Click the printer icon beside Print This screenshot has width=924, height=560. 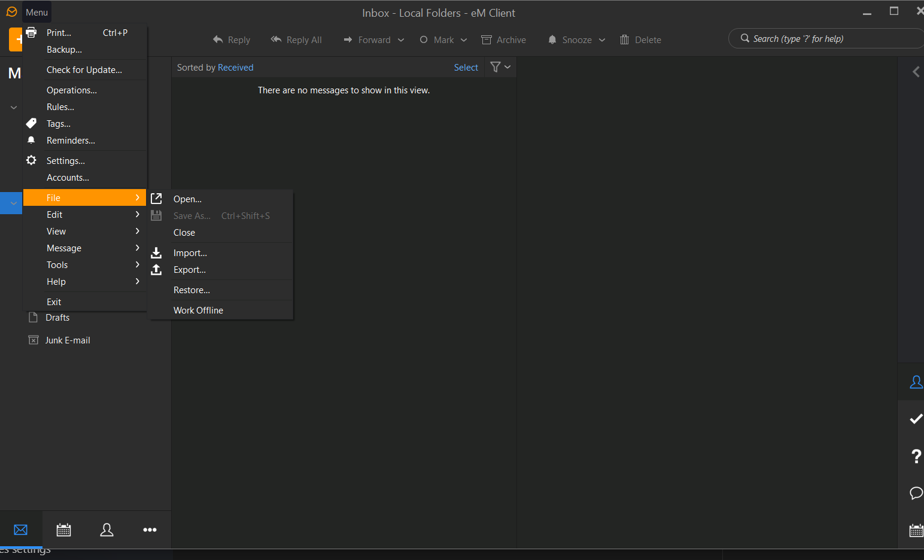pyautogui.click(x=31, y=32)
